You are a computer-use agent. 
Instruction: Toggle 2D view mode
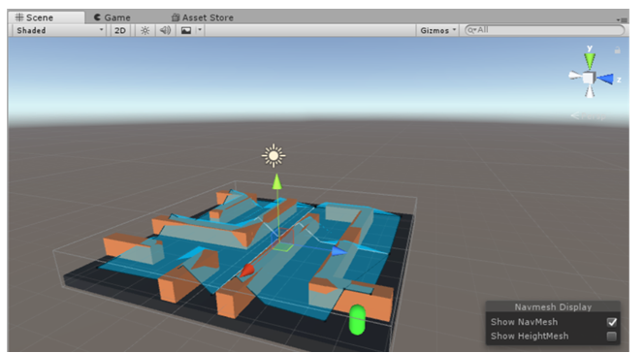[x=120, y=30]
